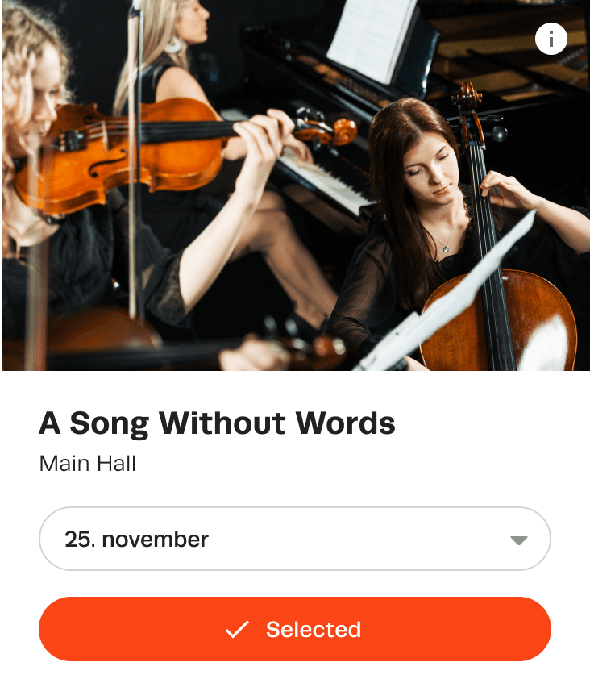Click the 25. november text field
This screenshot has width=590, height=700.
(295, 539)
